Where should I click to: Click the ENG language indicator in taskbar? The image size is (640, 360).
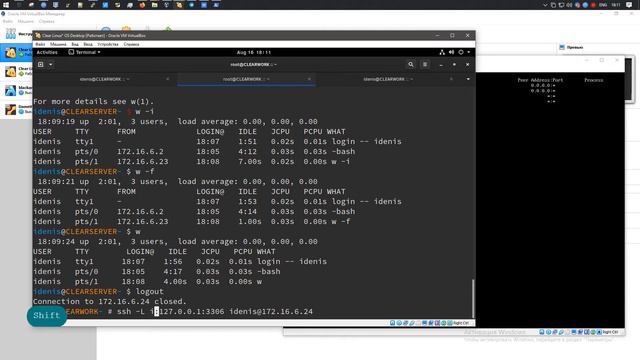point(603,5)
